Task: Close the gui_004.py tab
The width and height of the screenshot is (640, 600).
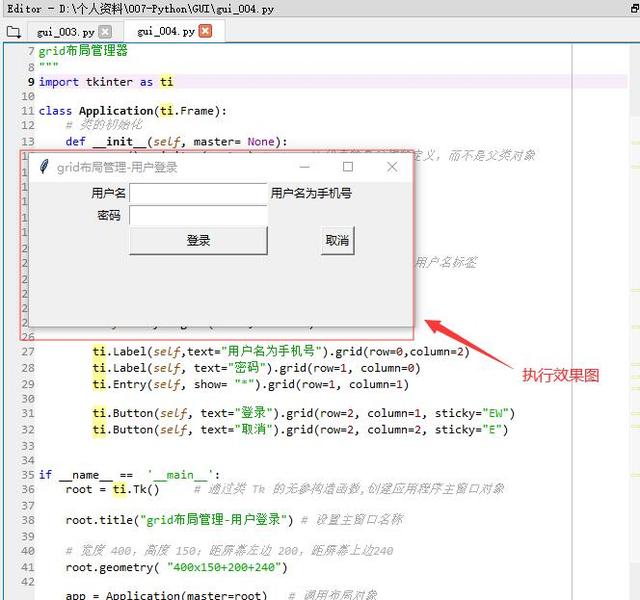Action: (x=205, y=31)
